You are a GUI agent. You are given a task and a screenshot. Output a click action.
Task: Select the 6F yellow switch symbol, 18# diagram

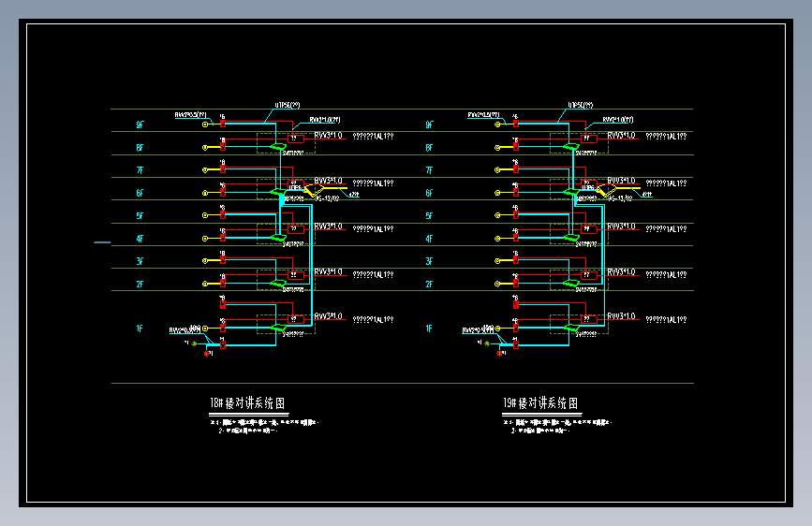[313, 191]
